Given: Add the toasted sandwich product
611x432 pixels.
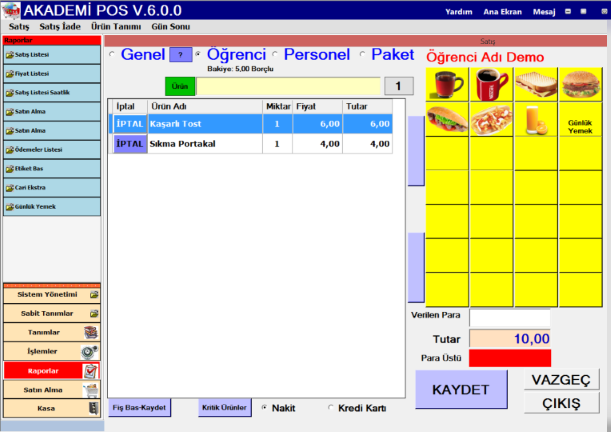Looking at the screenshot, I should [x=537, y=85].
